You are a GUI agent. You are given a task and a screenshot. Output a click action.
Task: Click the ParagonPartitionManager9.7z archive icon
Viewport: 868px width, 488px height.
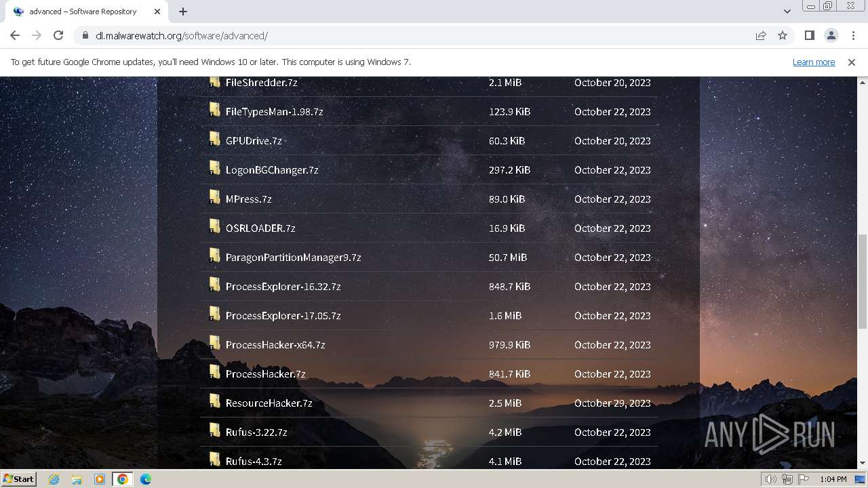click(215, 256)
